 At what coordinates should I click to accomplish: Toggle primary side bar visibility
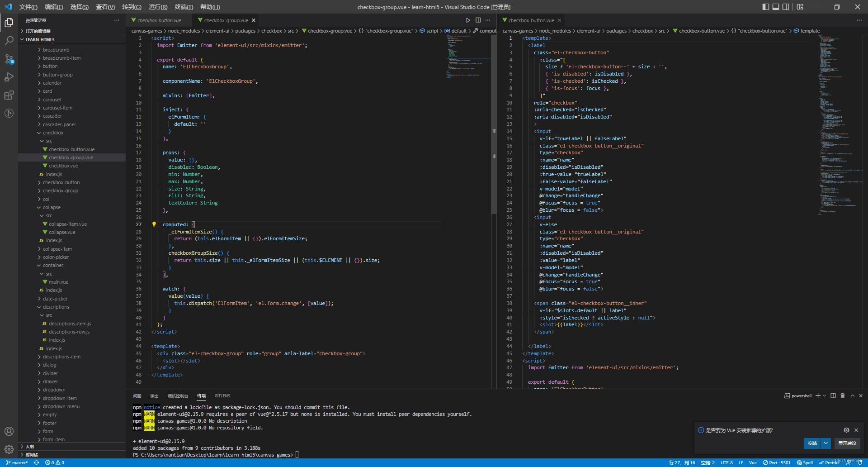(765, 7)
